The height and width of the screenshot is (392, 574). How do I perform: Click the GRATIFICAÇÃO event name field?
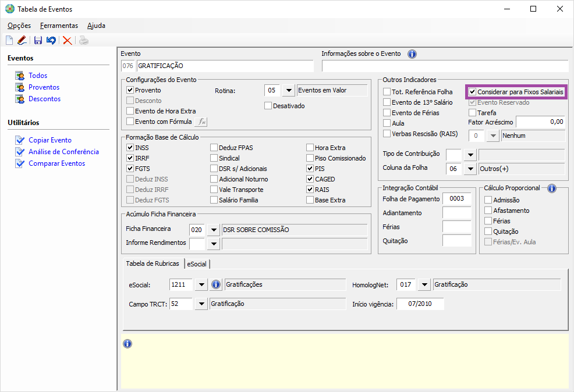pos(225,66)
